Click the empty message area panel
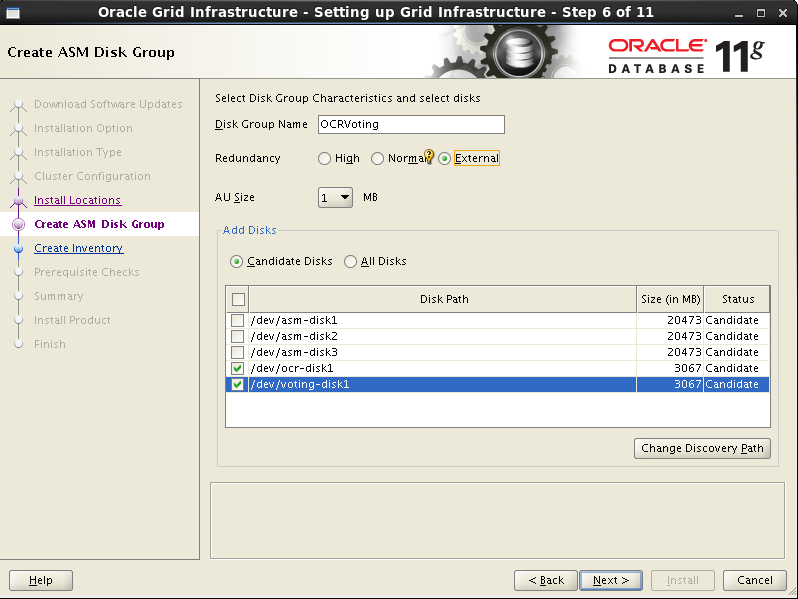Screen dimensions: 798x599 pos(497,520)
